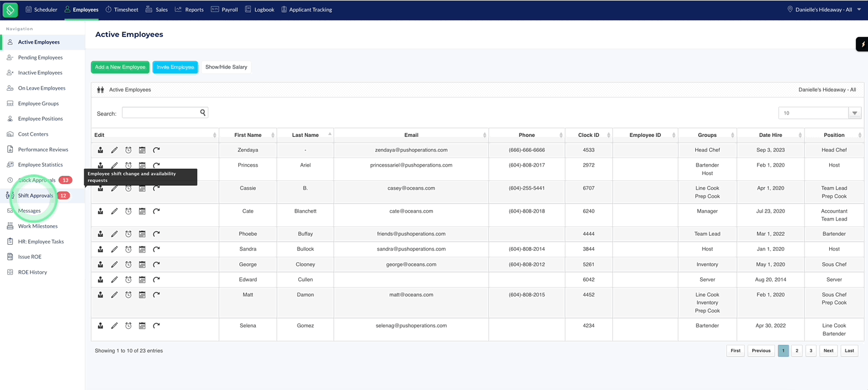Go to the Next page of employees
The width and height of the screenshot is (868, 390).
(829, 351)
